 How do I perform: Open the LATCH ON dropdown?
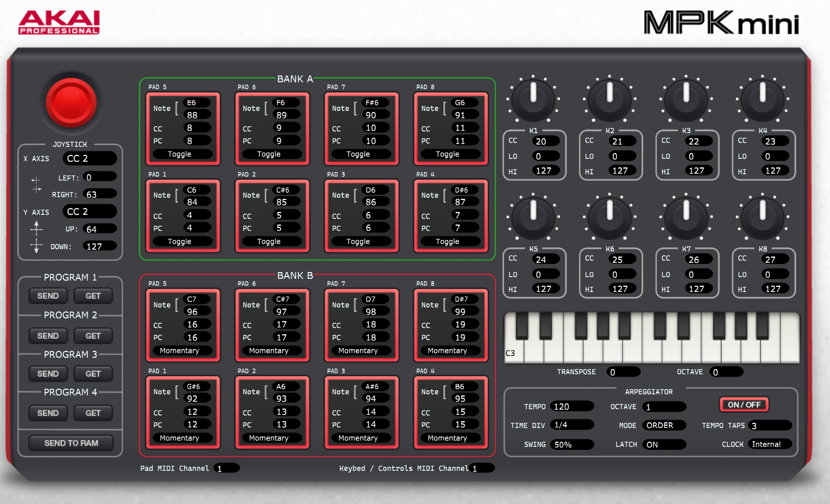(664, 445)
